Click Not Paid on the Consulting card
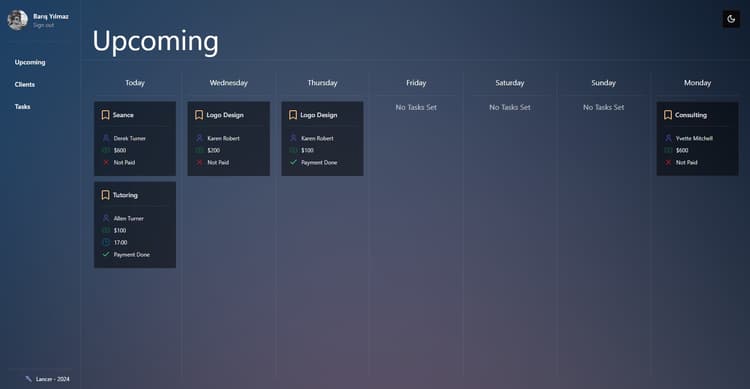Image resolution: width=750 pixels, height=389 pixels. pos(686,163)
